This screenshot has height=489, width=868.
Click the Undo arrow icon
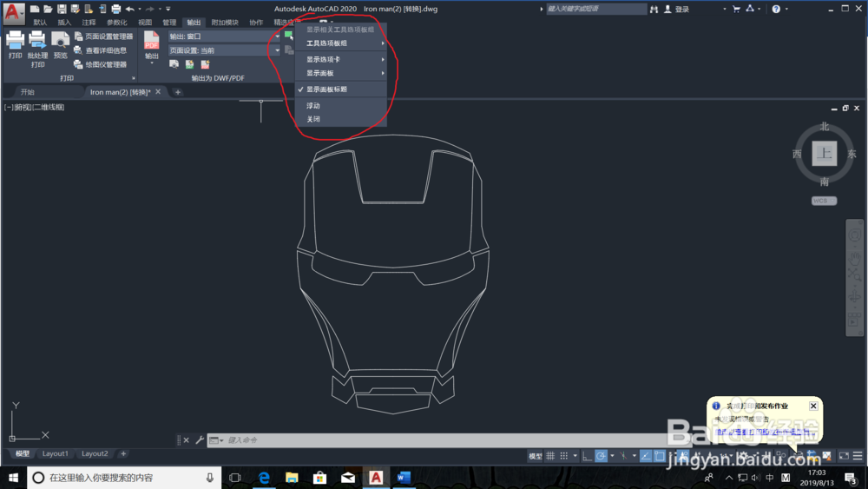coord(130,9)
